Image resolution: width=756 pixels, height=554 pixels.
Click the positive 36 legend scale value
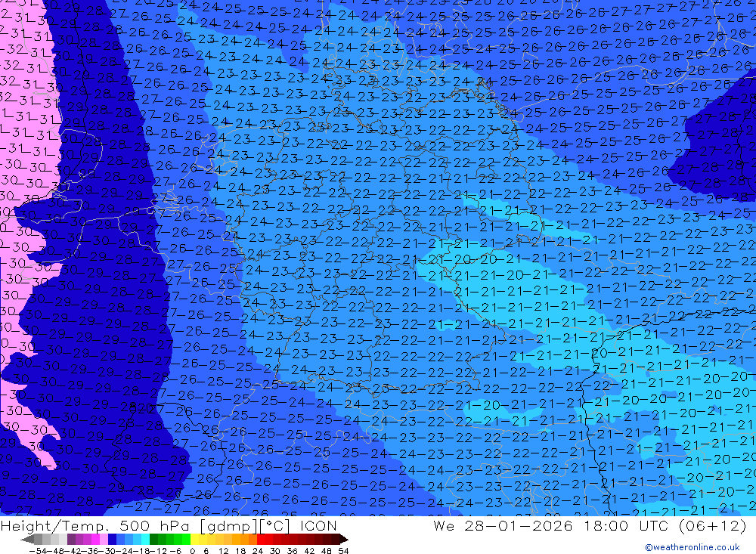tap(292, 551)
